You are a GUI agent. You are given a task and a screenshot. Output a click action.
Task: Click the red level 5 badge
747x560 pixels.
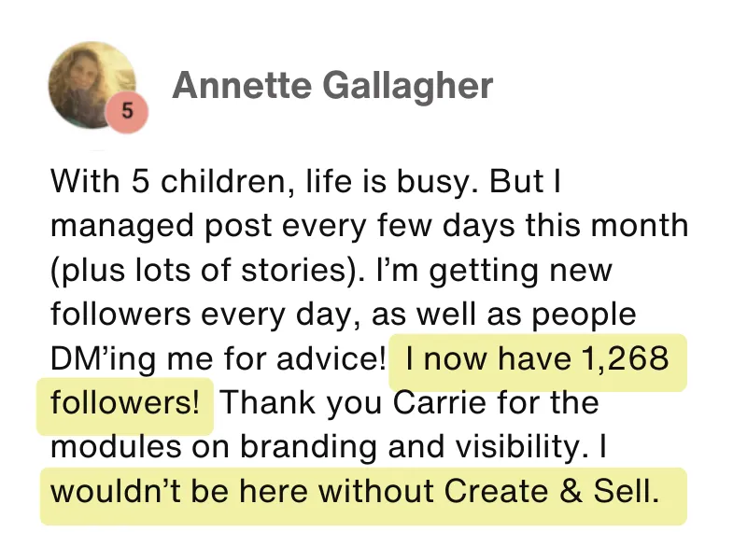point(127,111)
